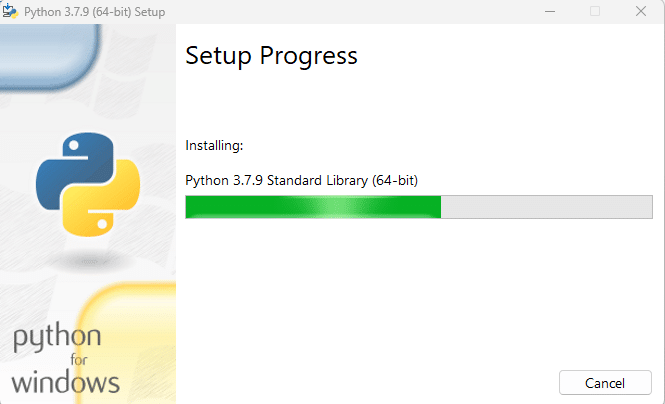Click "Python 3.7.9 Standard Library (64-bit)" status text

[302, 181]
